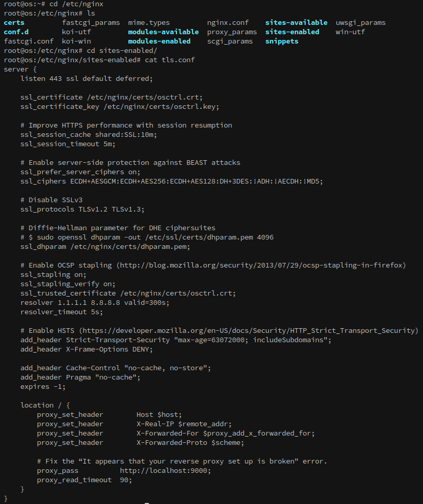Click nginx.conf in the file listing

[x=228, y=22]
